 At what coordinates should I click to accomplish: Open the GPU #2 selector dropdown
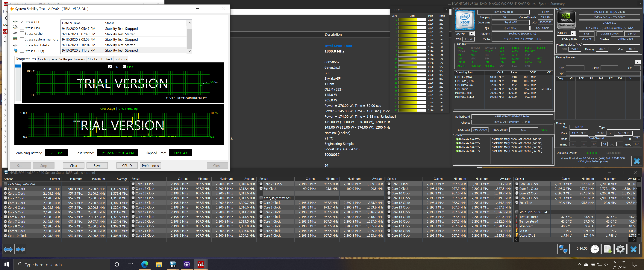coord(573,34)
